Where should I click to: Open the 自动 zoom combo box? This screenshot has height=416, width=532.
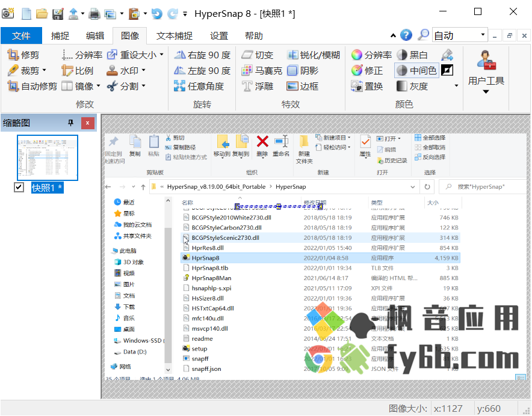[x=460, y=35]
